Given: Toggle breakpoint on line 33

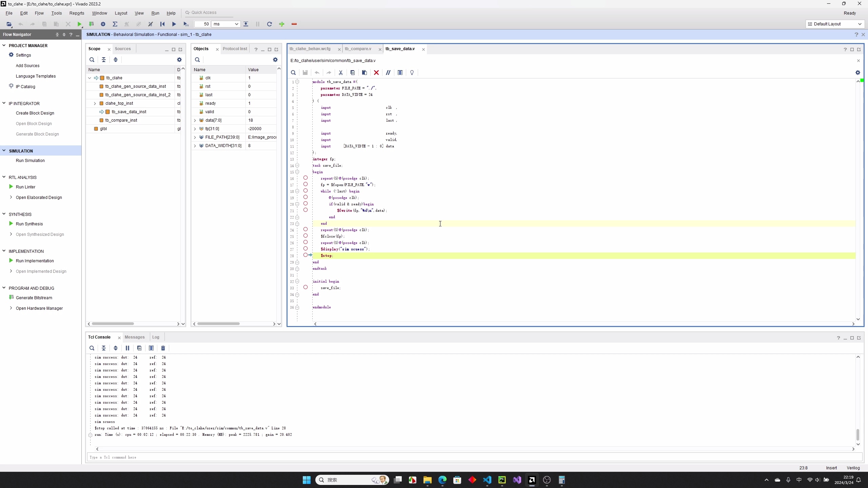Looking at the screenshot, I should [x=305, y=287].
